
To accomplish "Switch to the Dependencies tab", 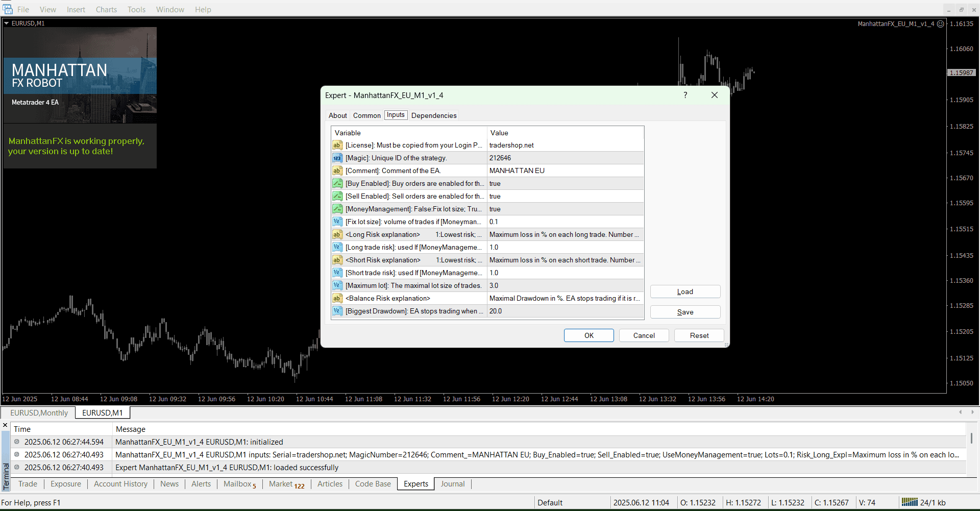I will 434,115.
